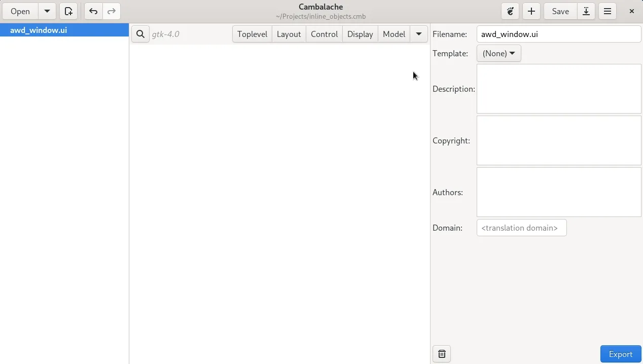The image size is (643, 364).
Task: Click the translation domain input field
Action: 521,228
